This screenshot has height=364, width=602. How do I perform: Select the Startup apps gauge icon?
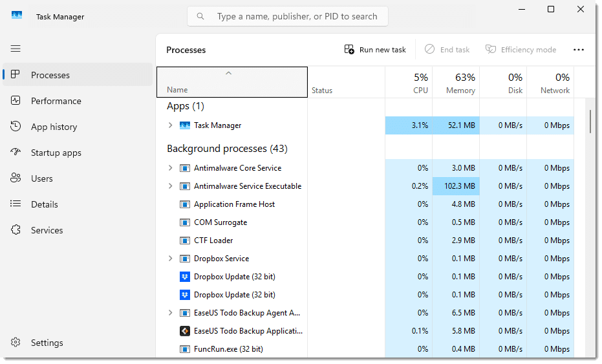(x=16, y=152)
